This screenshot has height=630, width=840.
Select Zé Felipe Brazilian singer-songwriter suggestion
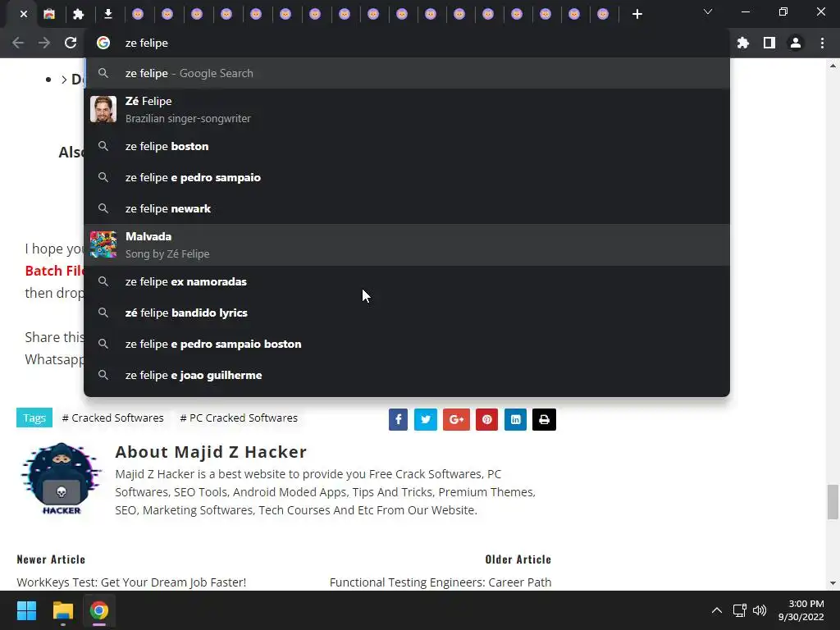[407, 109]
